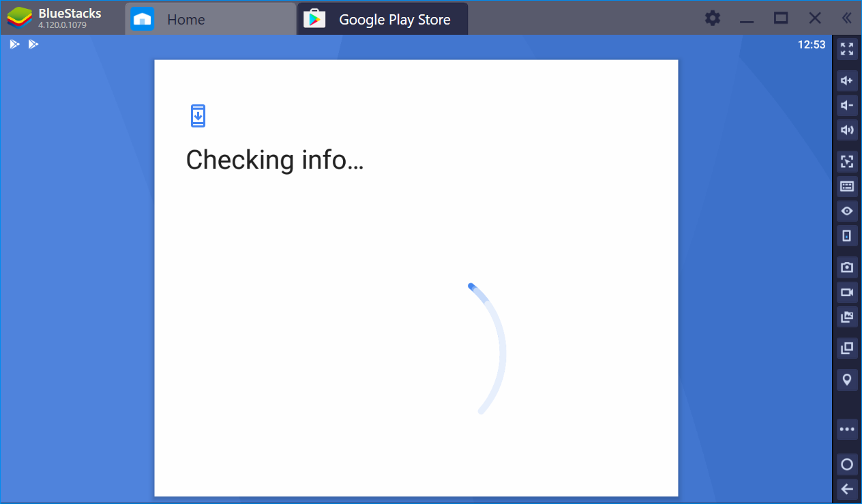Open BlueStacks settings gear
This screenshot has height=504, width=862.
[713, 18]
